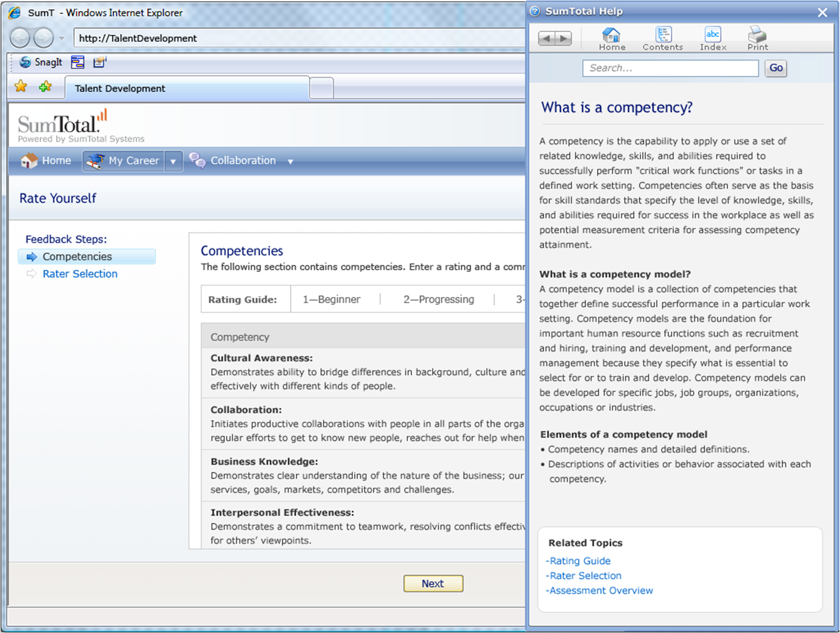Click the Home house icon in navbar
This screenshot has width=840, height=633.
29,161
